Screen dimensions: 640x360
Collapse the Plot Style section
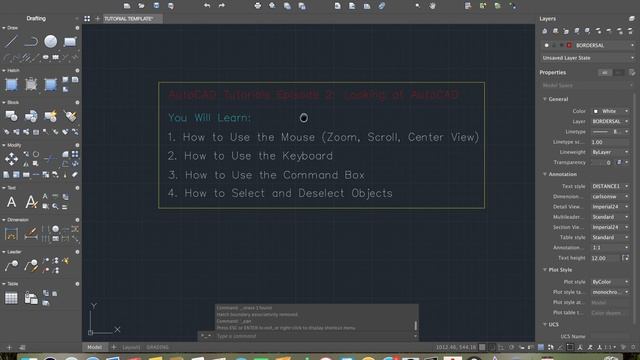tap(545, 270)
